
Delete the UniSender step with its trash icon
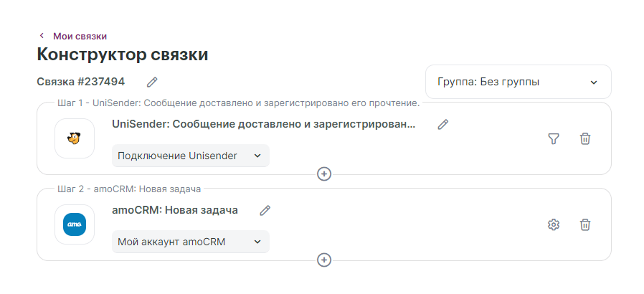[585, 139]
